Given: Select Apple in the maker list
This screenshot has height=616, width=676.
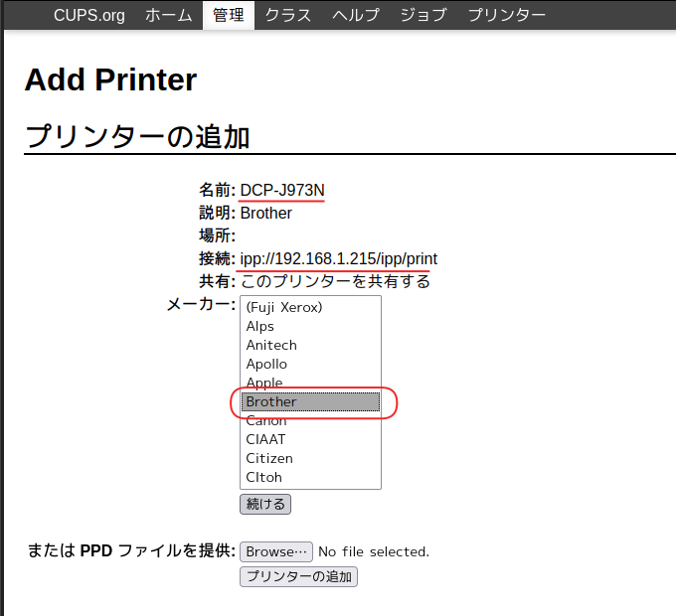Looking at the screenshot, I should point(264,383).
